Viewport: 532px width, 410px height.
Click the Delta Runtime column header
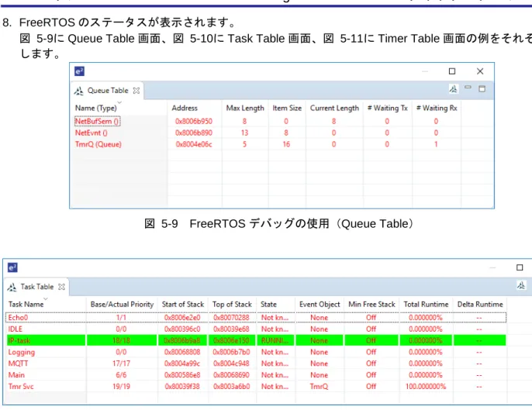[480, 305]
